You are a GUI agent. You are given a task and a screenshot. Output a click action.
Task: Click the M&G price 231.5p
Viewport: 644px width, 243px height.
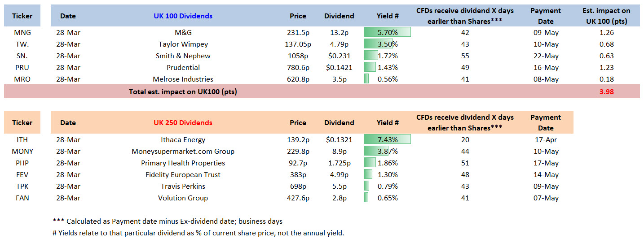[x=298, y=32]
